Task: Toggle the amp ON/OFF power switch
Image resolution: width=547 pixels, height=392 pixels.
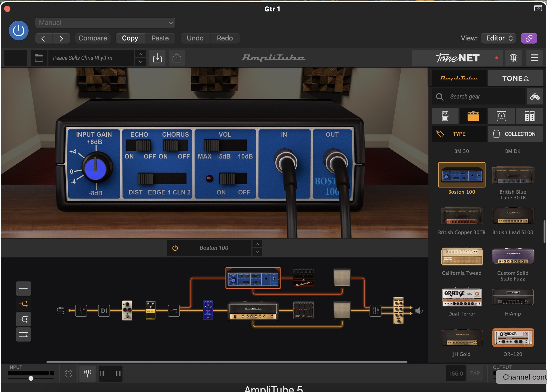Action: click(x=233, y=179)
